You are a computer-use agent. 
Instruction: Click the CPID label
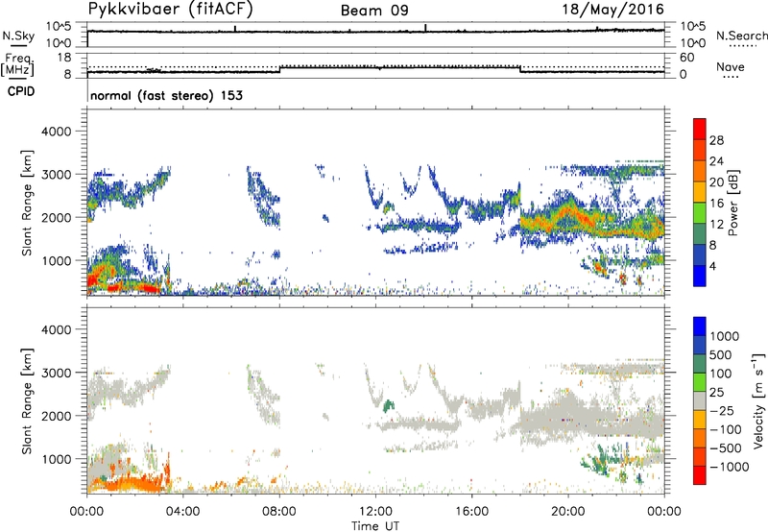point(21,91)
